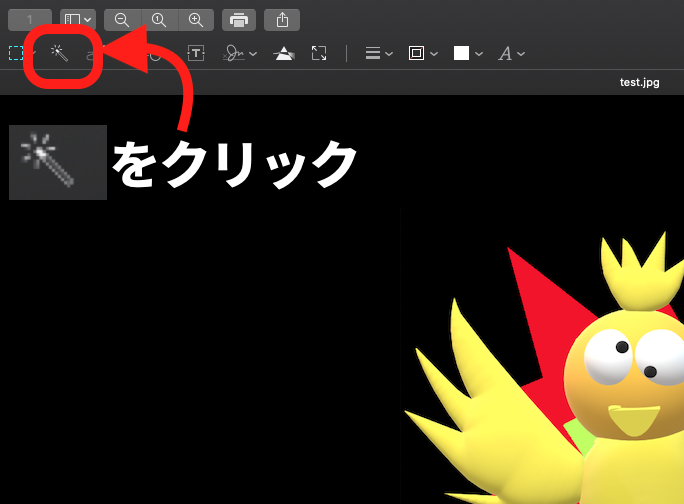Open the Sign signature dropdown
The image size is (684, 504).
coord(239,53)
